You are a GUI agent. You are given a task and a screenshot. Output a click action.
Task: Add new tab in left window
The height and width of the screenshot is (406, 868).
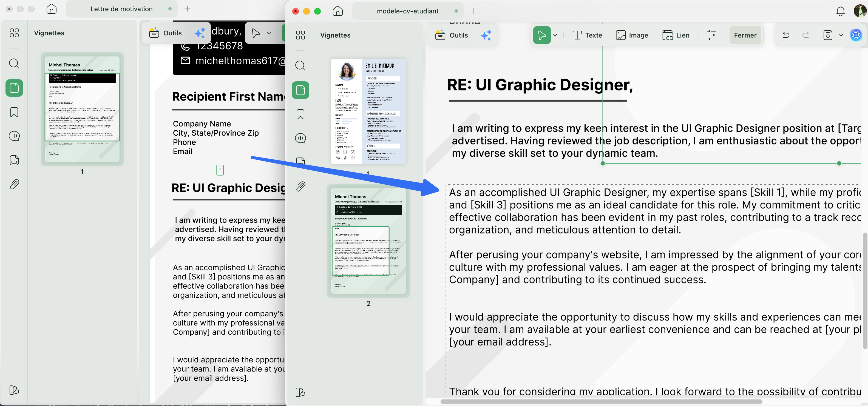click(x=188, y=9)
